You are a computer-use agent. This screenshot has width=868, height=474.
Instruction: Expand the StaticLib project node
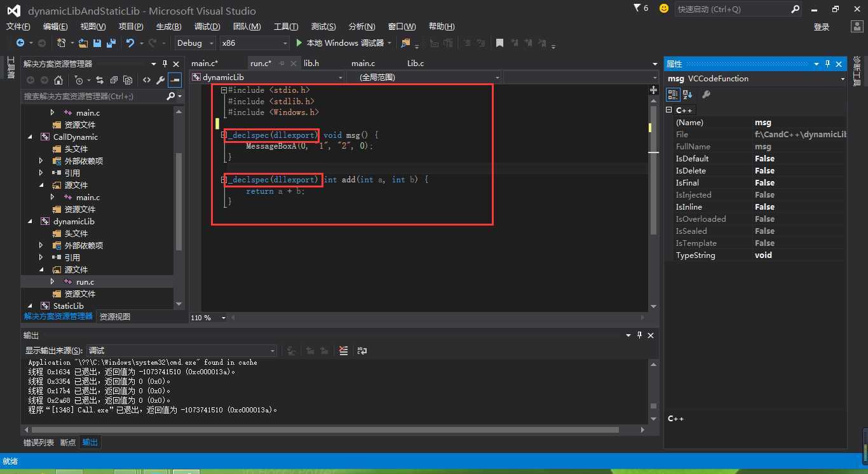(x=30, y=306)
